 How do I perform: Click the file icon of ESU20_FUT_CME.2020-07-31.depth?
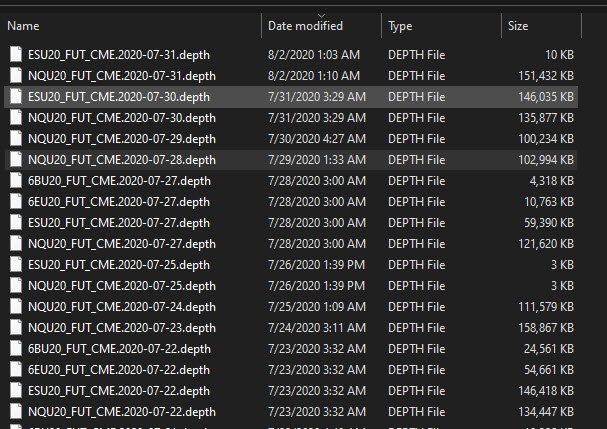coord(15,54)
